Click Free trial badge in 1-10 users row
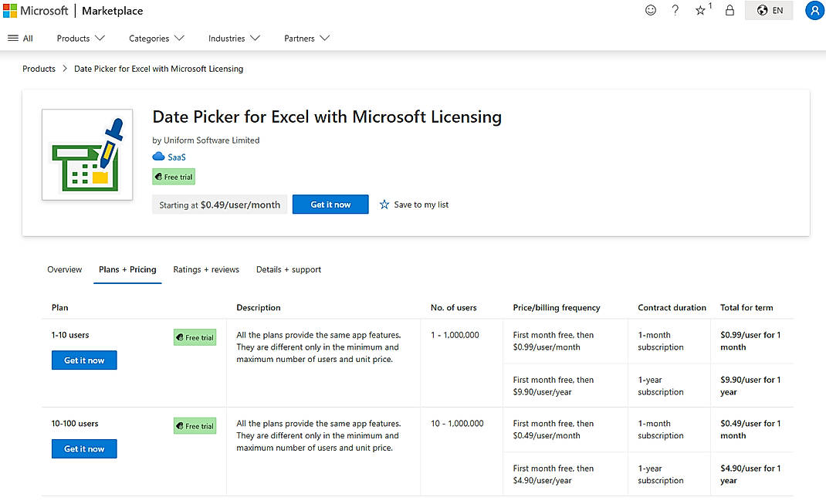 [195, 337]
